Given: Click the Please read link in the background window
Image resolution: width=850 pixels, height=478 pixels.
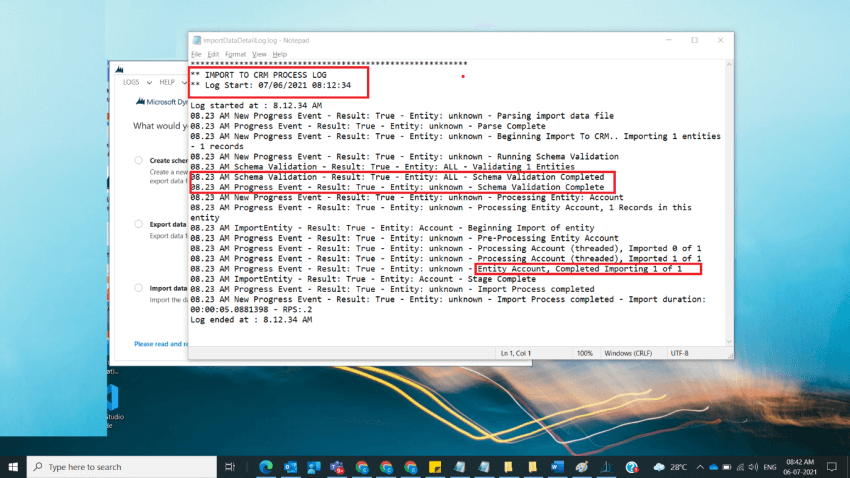Looking at the screenshot, I should pos(160,344).
